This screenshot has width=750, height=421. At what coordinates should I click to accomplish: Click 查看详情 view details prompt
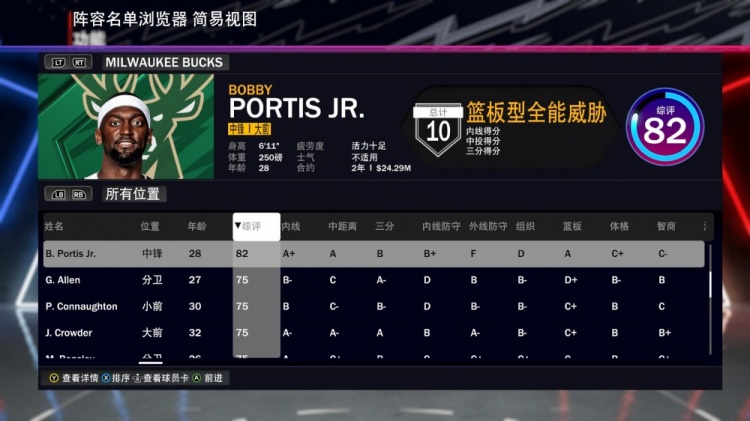pos(80,378)
